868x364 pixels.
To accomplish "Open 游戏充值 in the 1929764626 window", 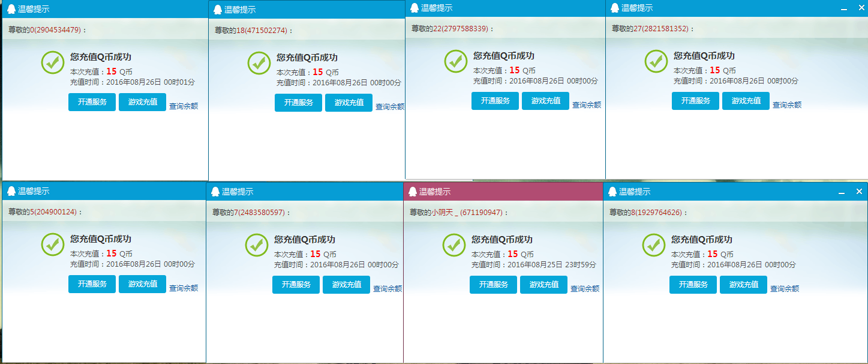I will pyautogui.click(x=743, y=285).
